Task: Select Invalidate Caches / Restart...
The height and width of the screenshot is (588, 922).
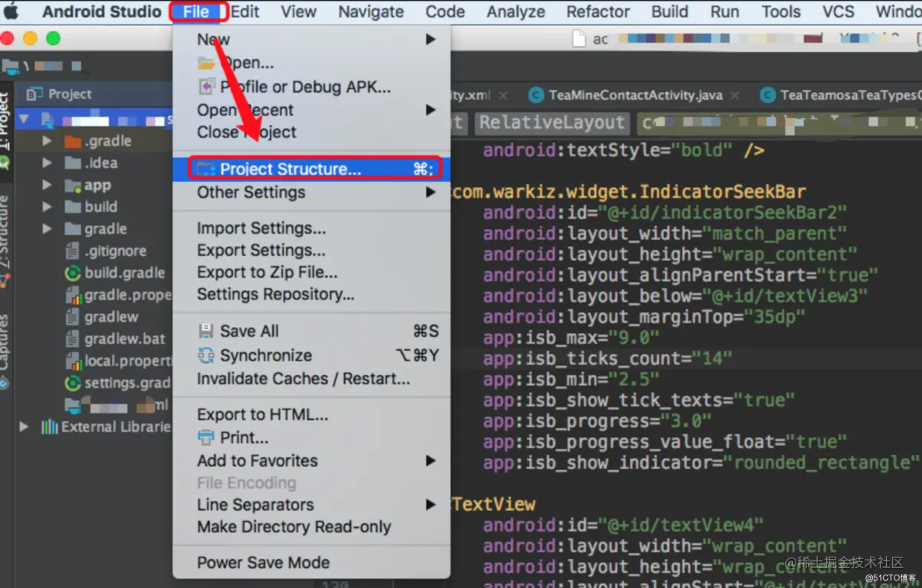Action: click(x=312, y=379)
